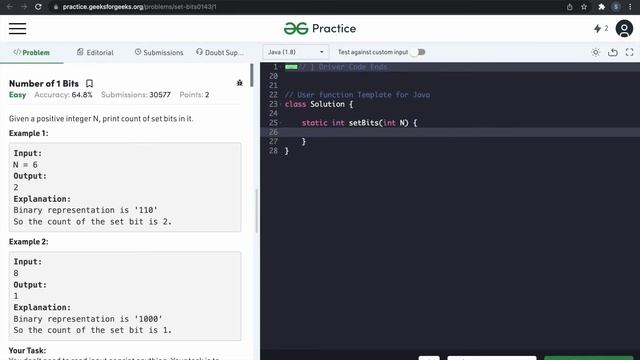Click the 'Submissions: 30577' stat
Image resolution: width=640 pixels, height=360 pixels.
click(136, 95)
